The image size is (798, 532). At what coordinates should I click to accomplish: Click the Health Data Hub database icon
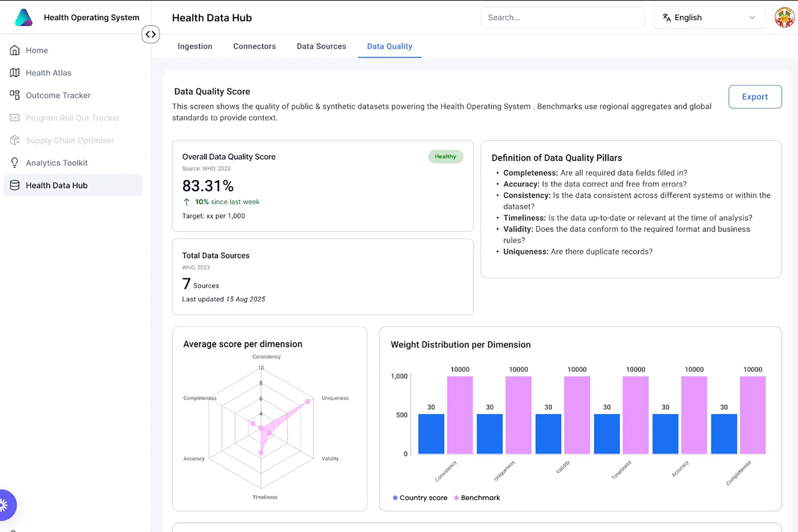coord(15,185)
